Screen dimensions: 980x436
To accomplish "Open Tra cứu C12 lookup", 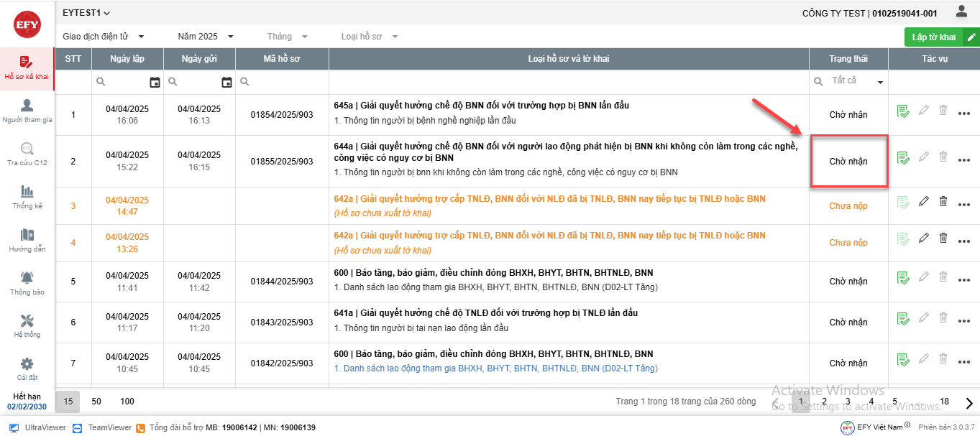I will 27,154.
